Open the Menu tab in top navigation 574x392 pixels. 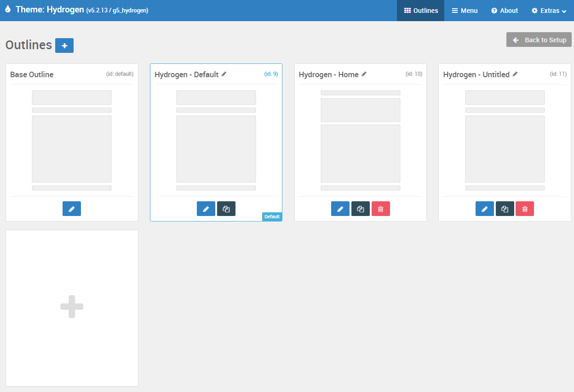pyautogui.click(x=465, y=11)
